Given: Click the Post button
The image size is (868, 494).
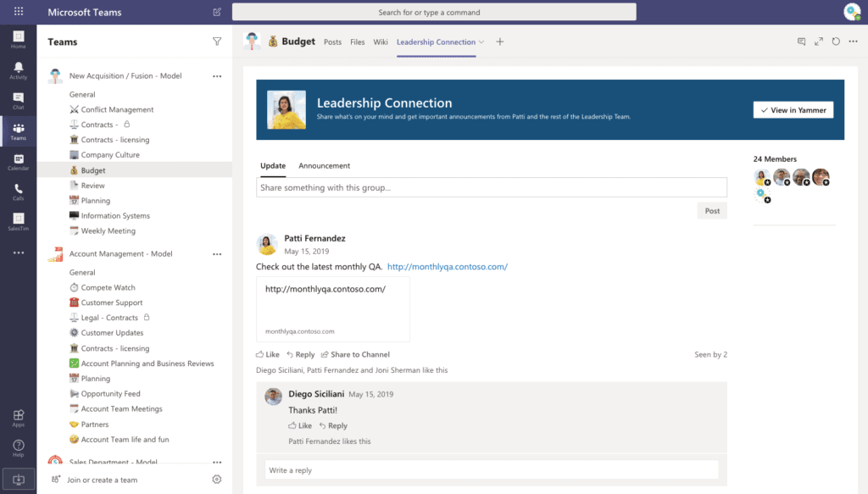Looking at the screenshot, I should 712,211.
